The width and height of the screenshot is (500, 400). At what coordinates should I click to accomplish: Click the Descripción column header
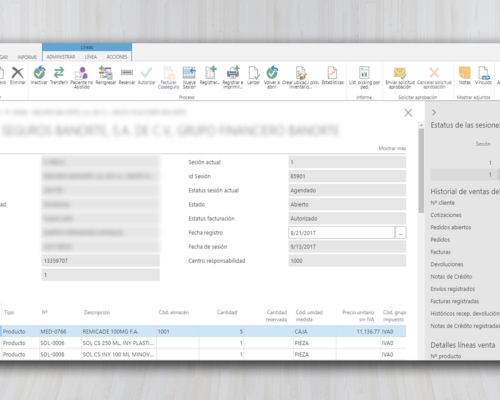point(97,312)
